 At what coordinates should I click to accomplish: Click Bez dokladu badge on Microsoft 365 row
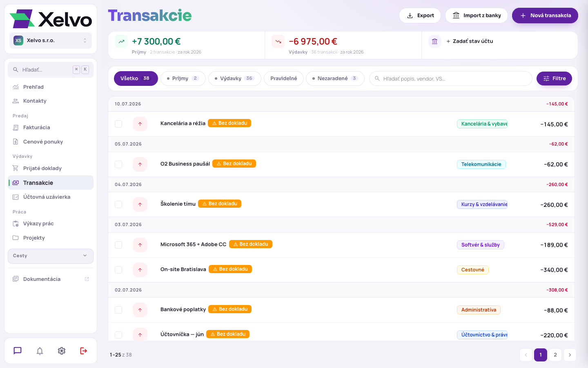(x=251, y=244)
